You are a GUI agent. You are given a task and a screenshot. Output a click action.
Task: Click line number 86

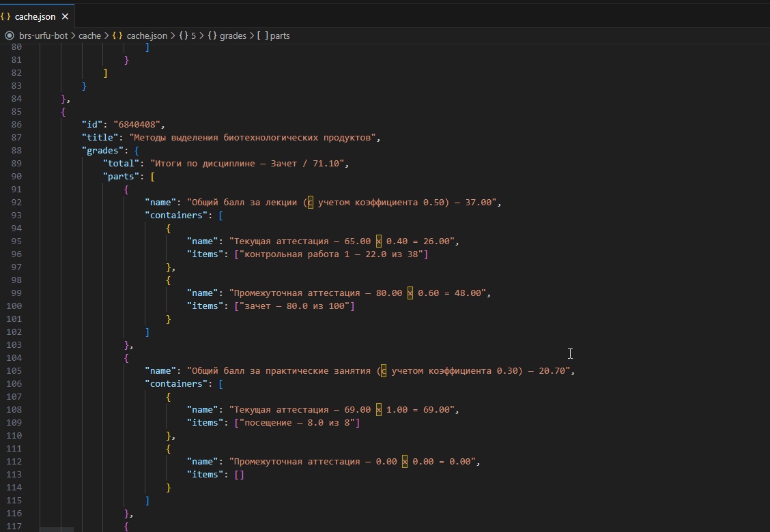click(x=16, y=125)
